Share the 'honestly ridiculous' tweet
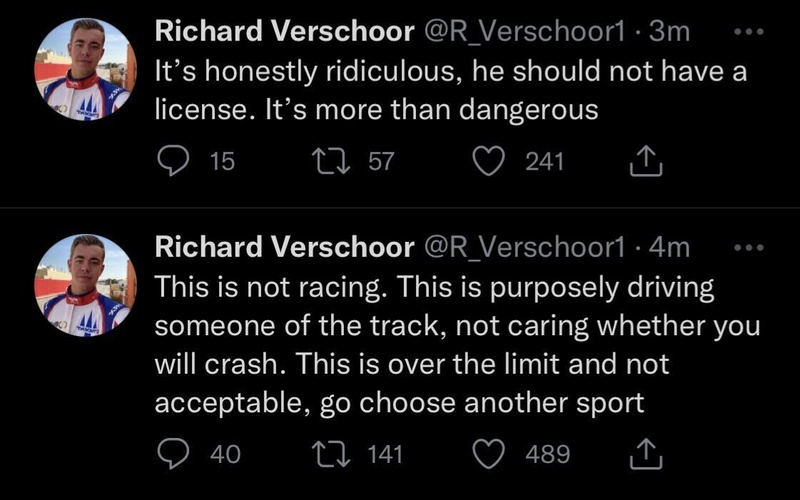The image size is (800, 500). (x=644, y=161)
